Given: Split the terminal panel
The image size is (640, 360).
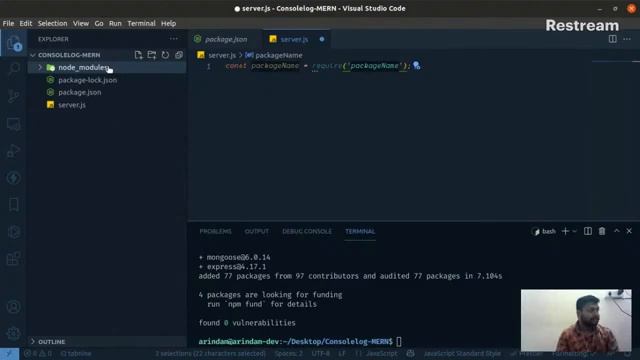Looking at the screenshot, I should (587, 231).
